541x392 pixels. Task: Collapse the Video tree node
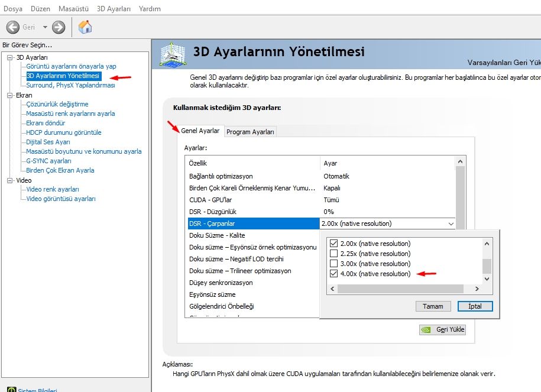click(x=9, y=180)
